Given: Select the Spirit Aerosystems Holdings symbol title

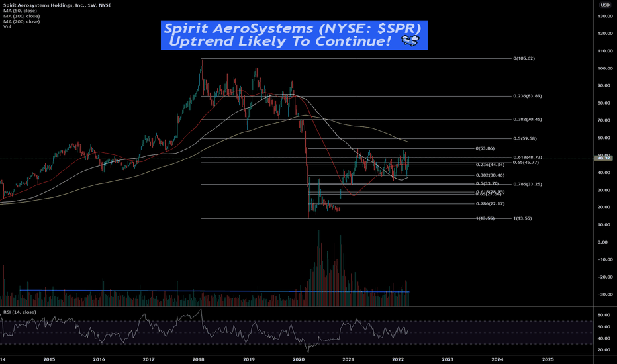Looking at the screenshot, I should 57,5.
